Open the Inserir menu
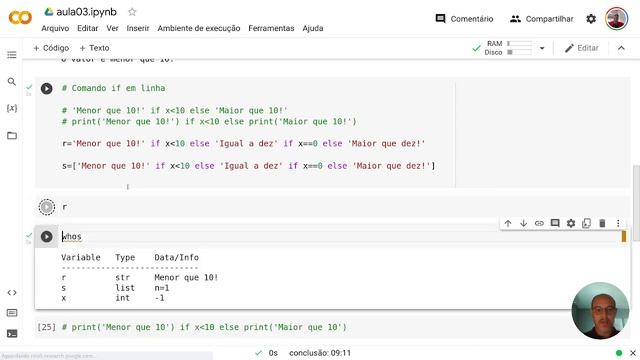 tap(138, 28)
